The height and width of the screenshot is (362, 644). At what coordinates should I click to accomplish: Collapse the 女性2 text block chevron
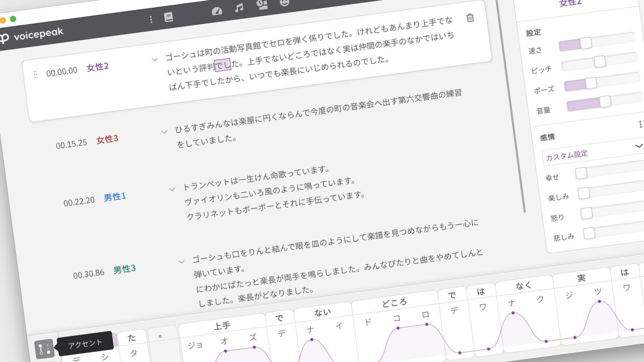154,59
